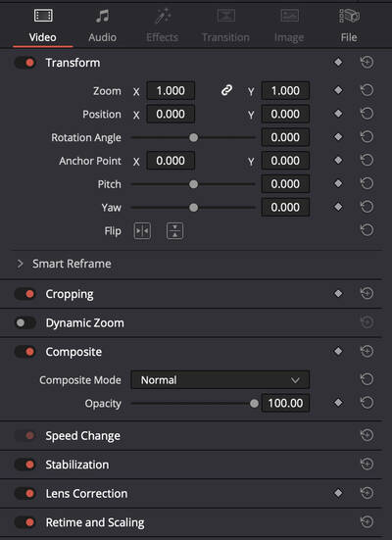Image resolution: width=392 pixels, height=540 pixels.
Task: Open the Composite Mode dropdown
Action: (220, 380)
